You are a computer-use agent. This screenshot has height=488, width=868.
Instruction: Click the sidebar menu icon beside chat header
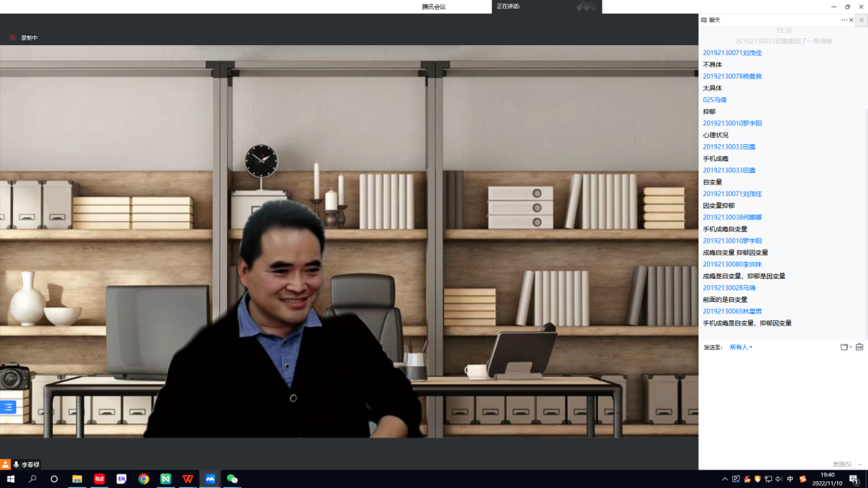(861, 20)
